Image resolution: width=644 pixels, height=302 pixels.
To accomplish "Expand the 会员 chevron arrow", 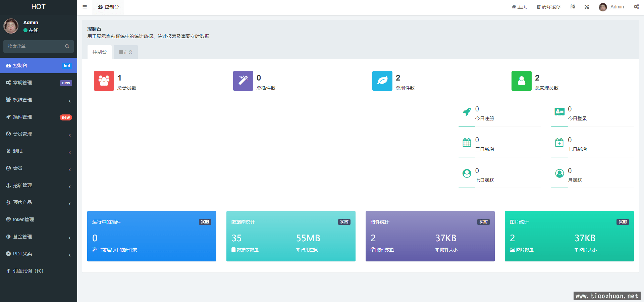I will coord(70,169).
